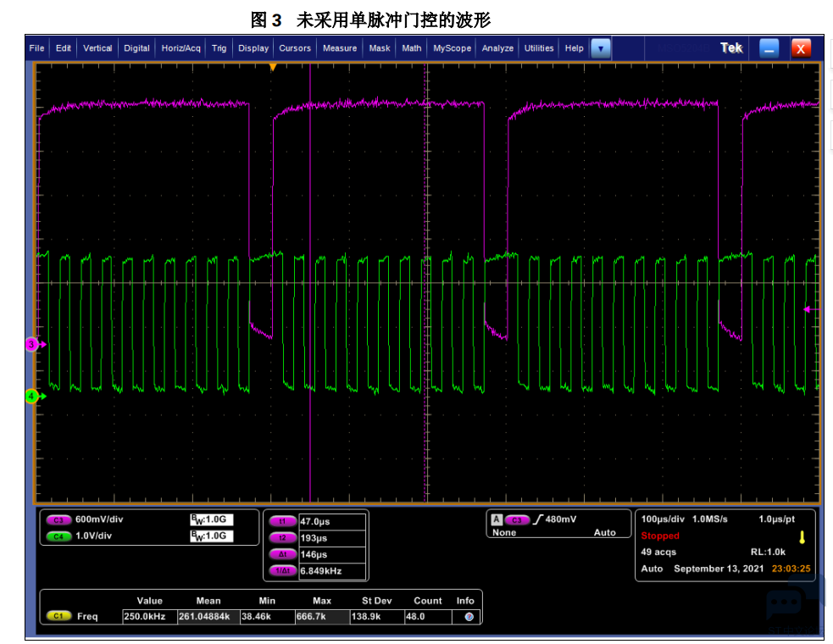Screen dimensions: 833x644
Task: Open the Trig menu
Action: pyautogui.click(x=219, y=48)
